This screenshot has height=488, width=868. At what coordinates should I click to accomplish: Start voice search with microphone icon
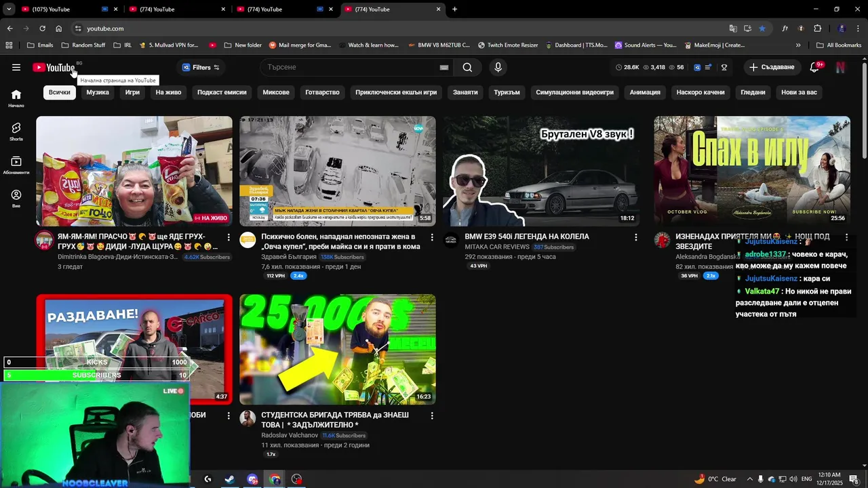498,67
